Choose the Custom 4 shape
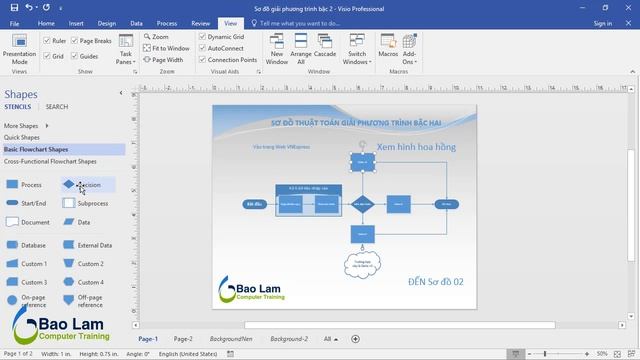 point(83,282)
